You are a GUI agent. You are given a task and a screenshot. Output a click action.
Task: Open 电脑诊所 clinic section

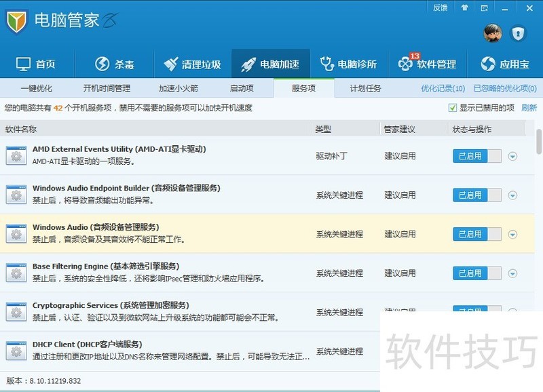348,64
